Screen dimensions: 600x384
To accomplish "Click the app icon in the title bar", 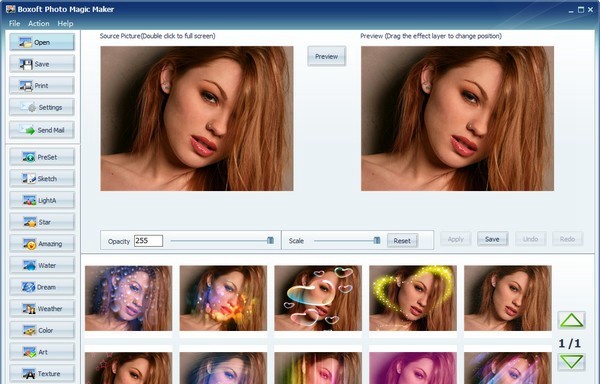I will point(10,9).
